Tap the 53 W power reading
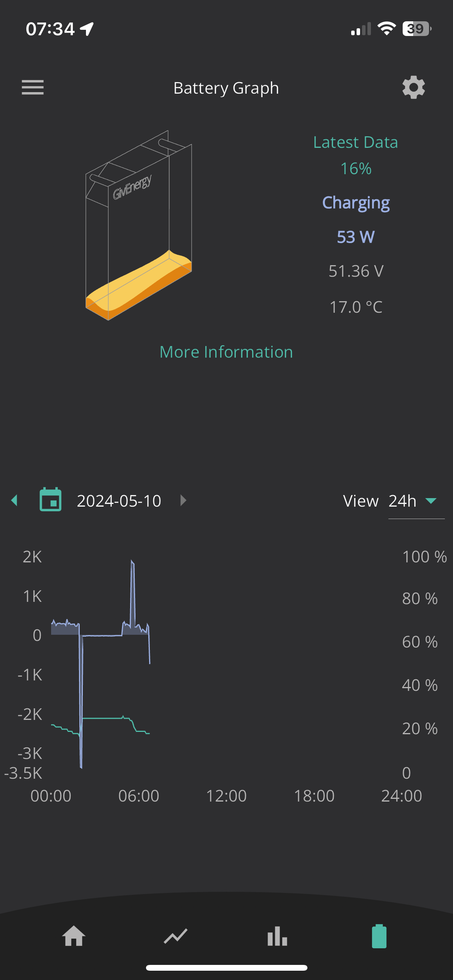453x980 pixels. (x=355, y=237)
